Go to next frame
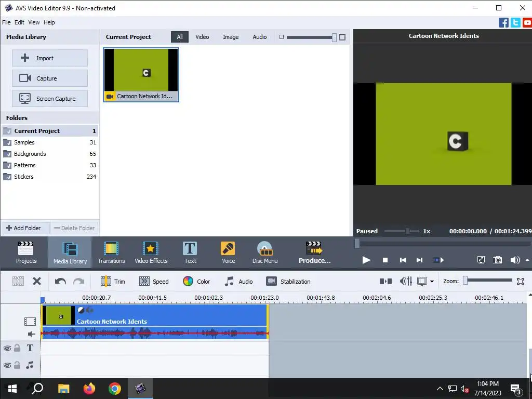The width and height of the screenshot is (532, 399). [x=419, y=260]
